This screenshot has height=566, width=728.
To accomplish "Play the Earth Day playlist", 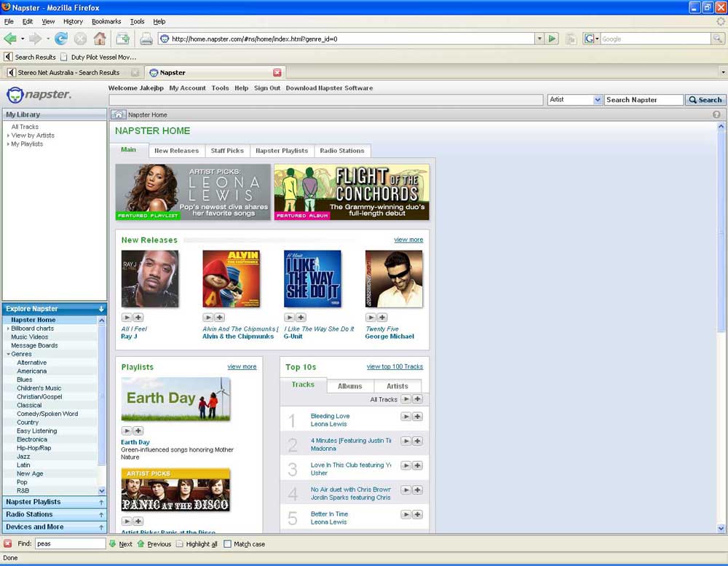I will (x=126, y=431).
